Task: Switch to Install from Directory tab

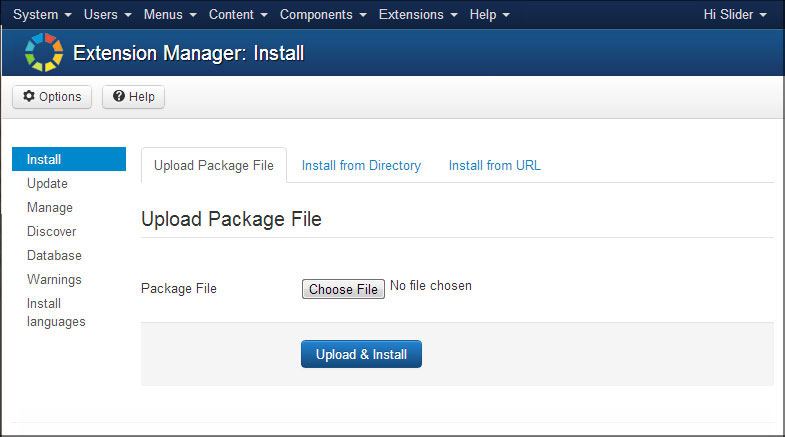Action: pos(361,166)
